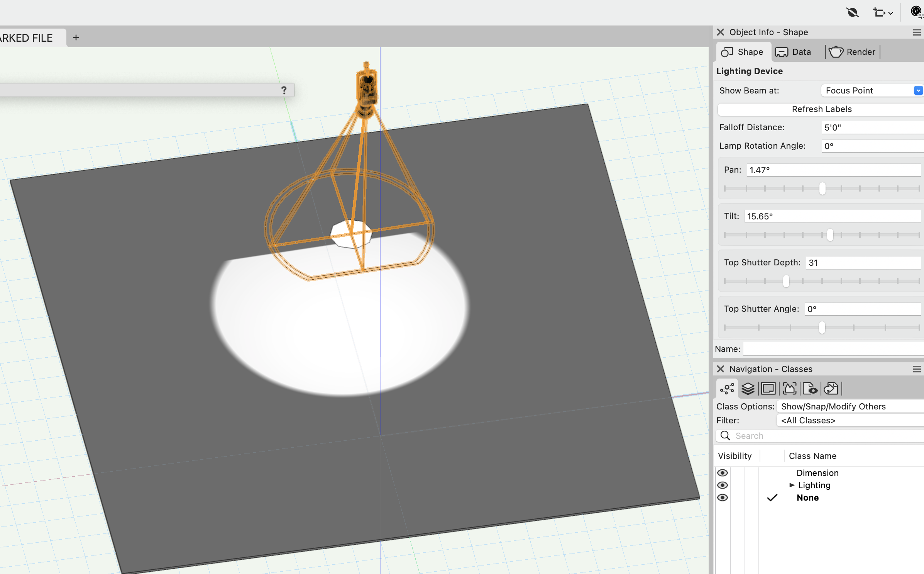The width and height of the screenshot is (924, 574).
Task: Expand the Lighting class tree entry
Action: click(x=792, y=485)
